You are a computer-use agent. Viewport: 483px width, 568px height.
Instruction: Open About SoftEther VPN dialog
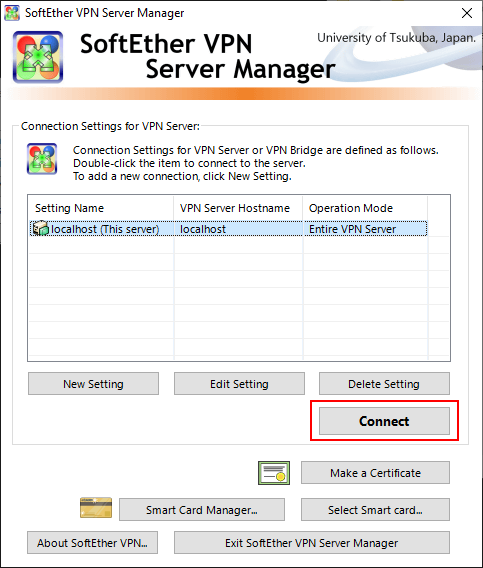coord(92,543)
